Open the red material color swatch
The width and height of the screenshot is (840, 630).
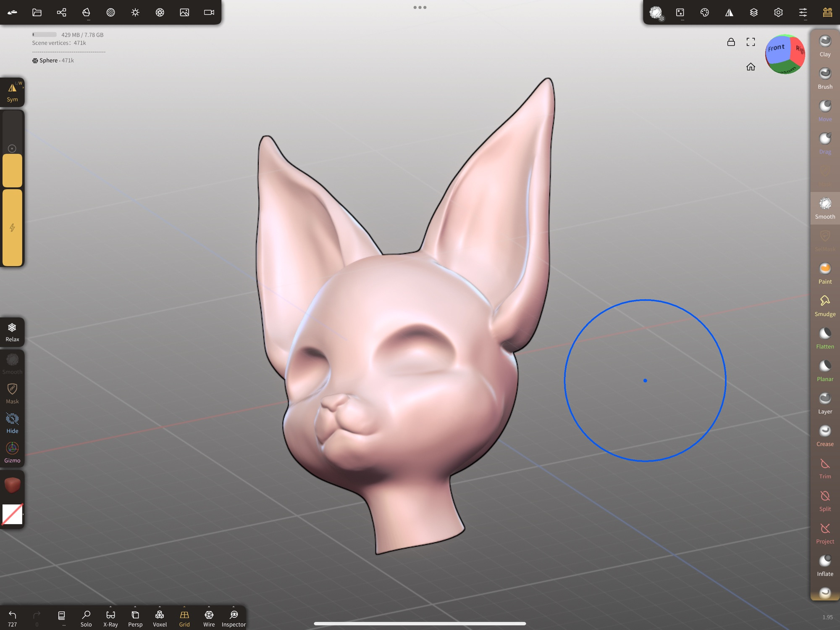tap(12, 485)
